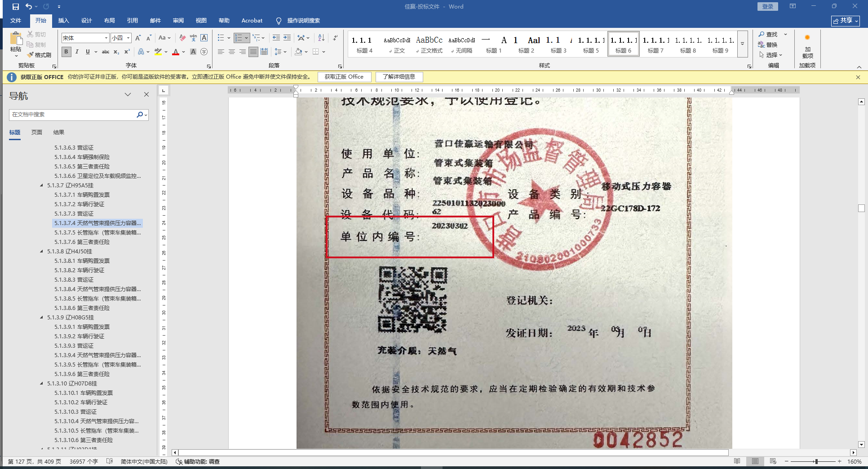Open the 文件 menu
Image resolution: width=868 pixels, height=469 pixels.
pos(16,21)
